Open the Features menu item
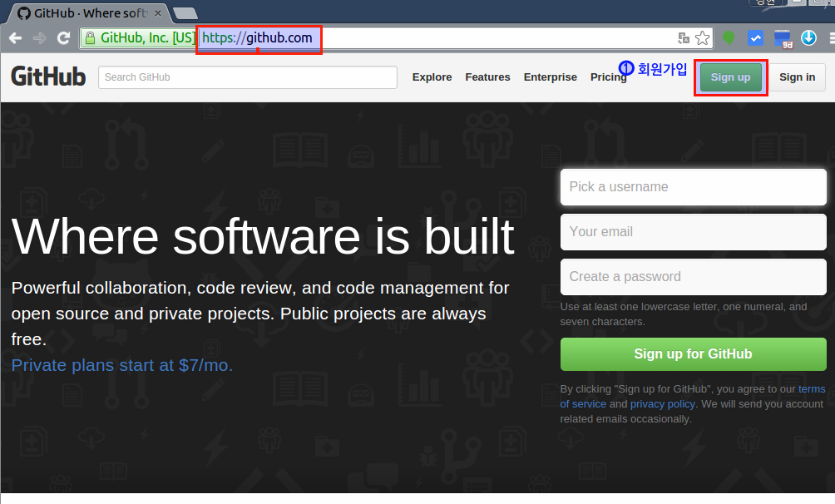This screenshot has width=835, height=504. pos(487,77)
